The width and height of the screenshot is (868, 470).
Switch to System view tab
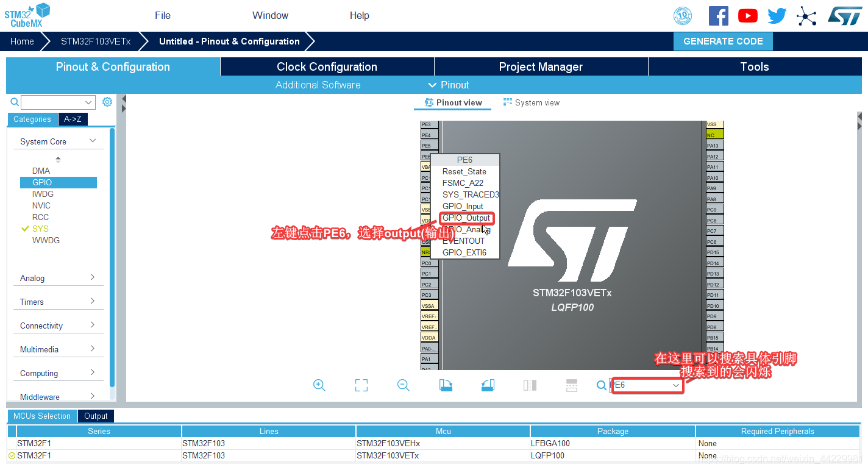pos(531,102)
